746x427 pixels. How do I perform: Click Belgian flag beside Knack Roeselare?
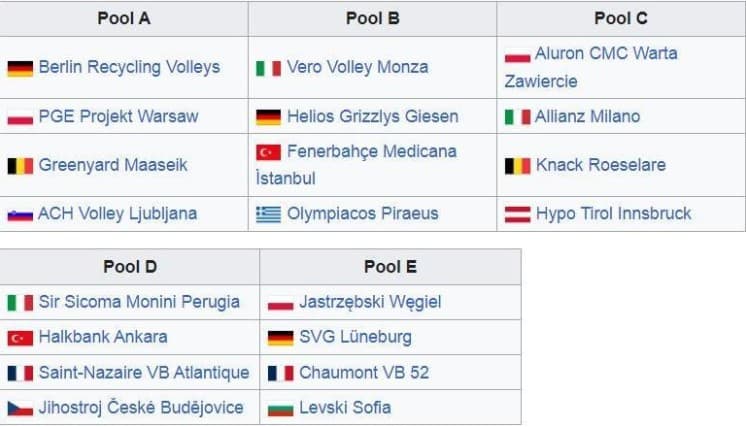[x=517, y=165]
